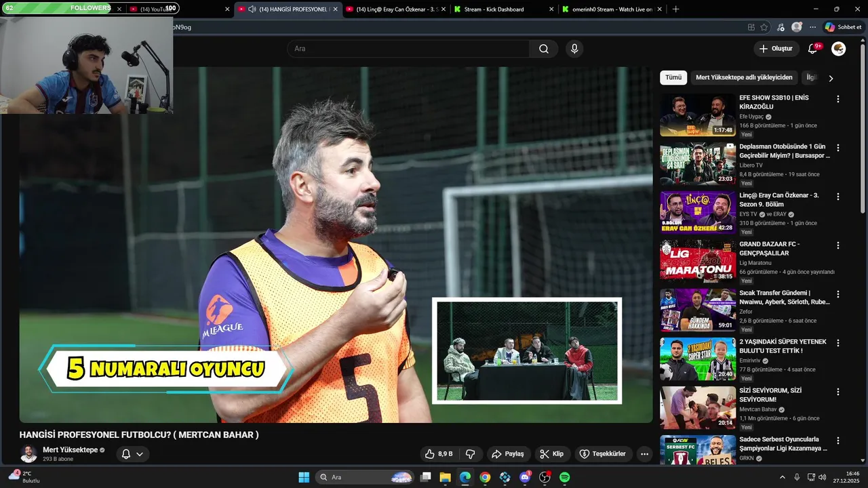Image resolution: width=868 pixels, height=488 pixels.
Task: Open a new browser tab
Action: (x=675, y=9)
